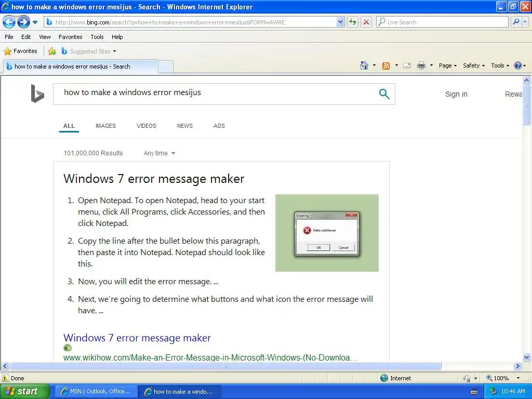532x399 pixels.
Task: Click the Bing logo
Action: 37,94
